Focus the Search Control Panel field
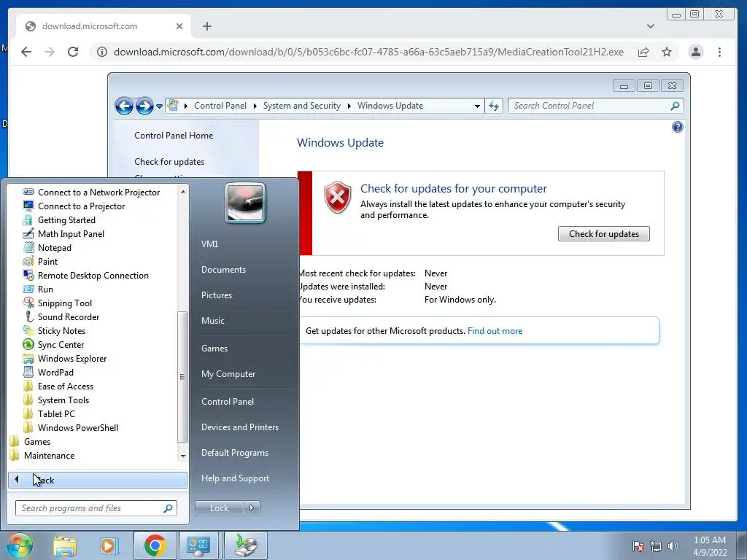The width and height of the screenshot is (747, 560). (x=595, y=106)
